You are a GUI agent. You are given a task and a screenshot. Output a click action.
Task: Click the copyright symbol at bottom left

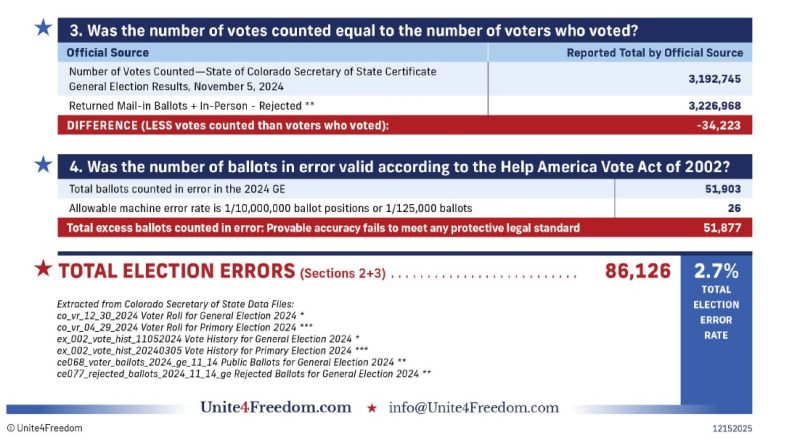click(x=11, y=427)
